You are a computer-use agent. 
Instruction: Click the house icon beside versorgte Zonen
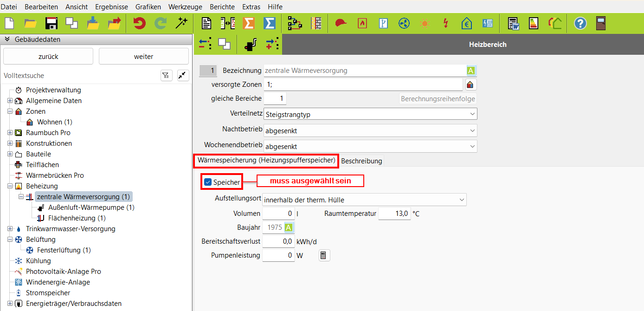(471, 84)
